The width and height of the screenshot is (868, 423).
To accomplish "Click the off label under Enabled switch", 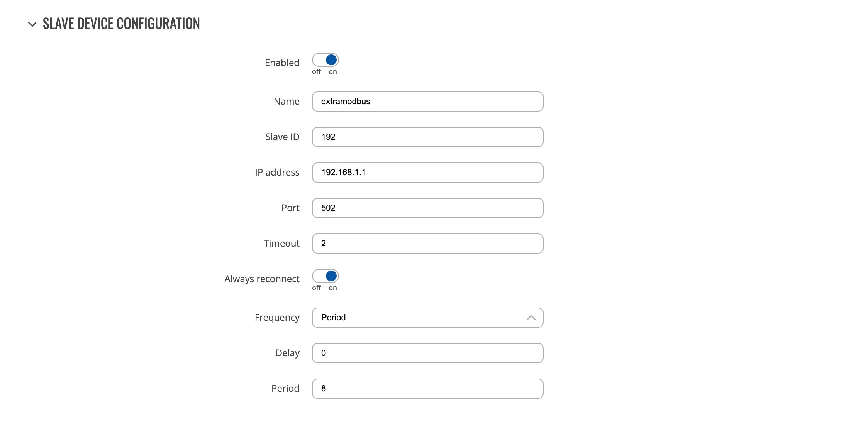I will 317,71.
